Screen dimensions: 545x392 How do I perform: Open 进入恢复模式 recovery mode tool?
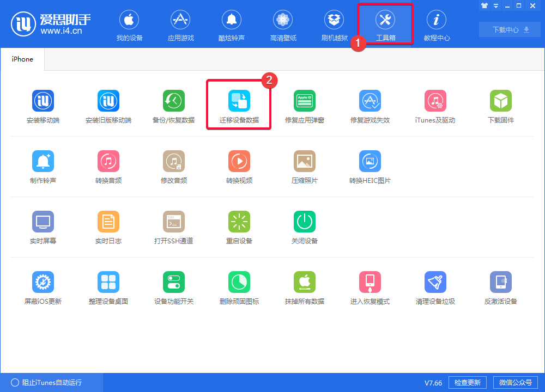click(370, 281)
